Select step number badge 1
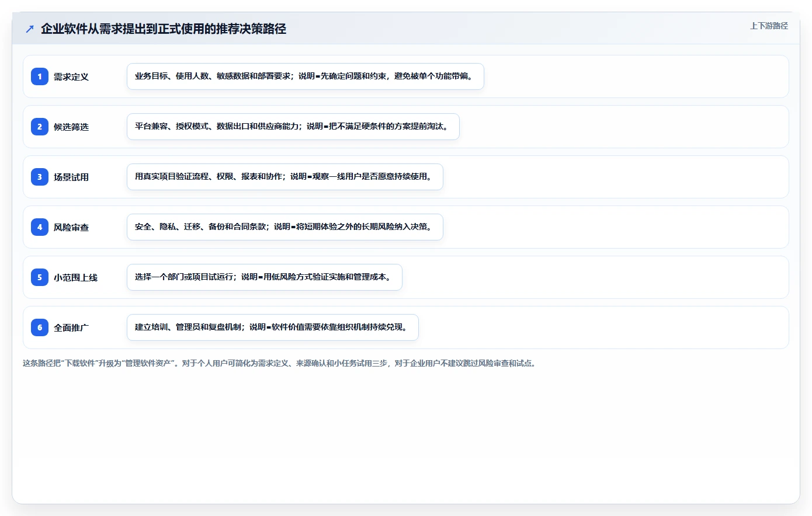Image resolution: width=812 pixels, height=516 pixels. pyautogui.click(x=40, y=76)
